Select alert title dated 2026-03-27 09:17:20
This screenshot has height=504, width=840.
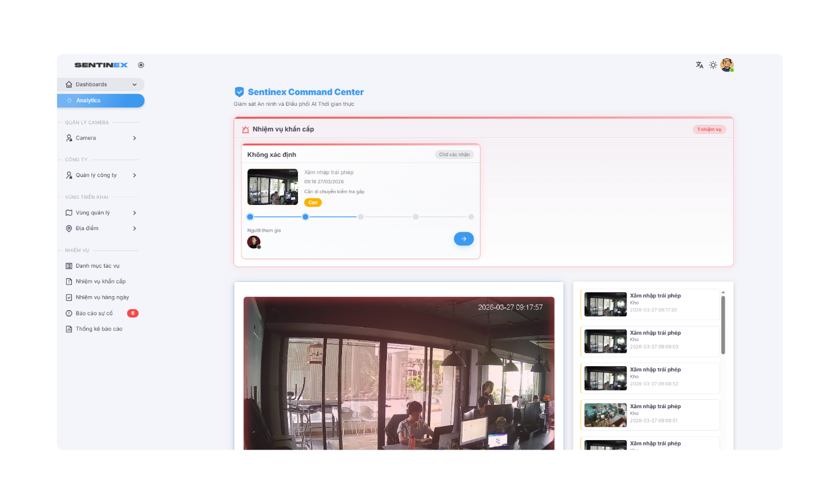pos(655,296)
